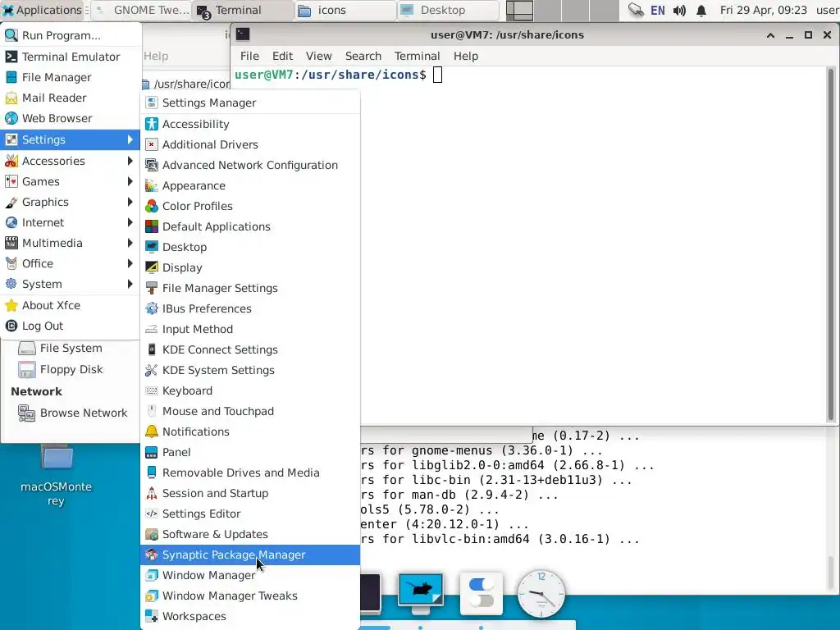Open the Applications menu button
Image resolution: width=840 pixels, height=630 pixels.
point(43,10)
